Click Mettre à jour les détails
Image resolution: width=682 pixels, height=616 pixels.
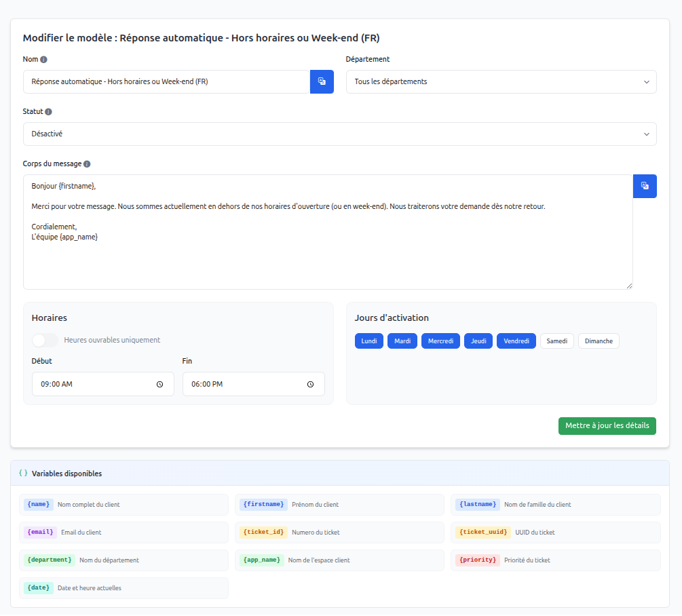[607, 426]
